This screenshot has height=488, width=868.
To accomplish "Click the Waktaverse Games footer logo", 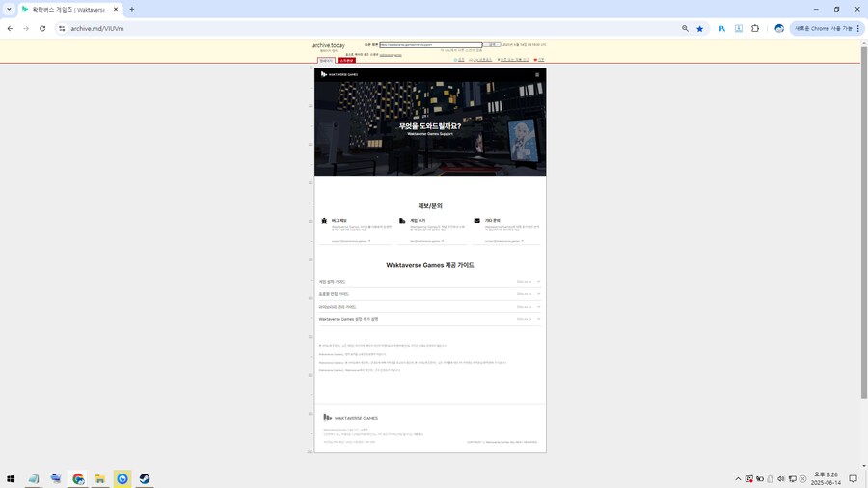I will coord(350,418).
